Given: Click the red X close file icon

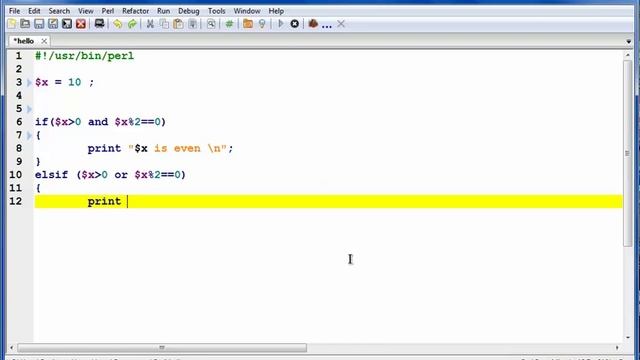Looking at the screenshot, I should pyautogui.click(x=81, y=24).
